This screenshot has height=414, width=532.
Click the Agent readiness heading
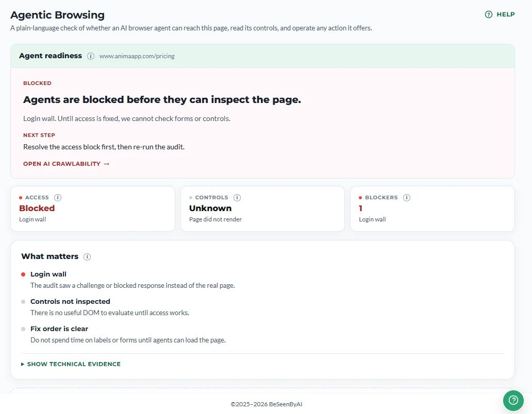[x=51, y=56]
